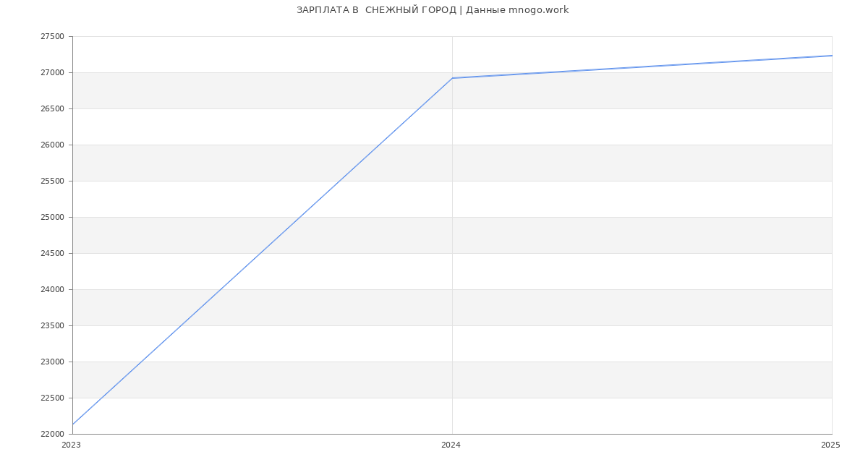Click the steep line segment between 2023 and 2024
This screenshot has height=470, width=868.
coord(263,251)
